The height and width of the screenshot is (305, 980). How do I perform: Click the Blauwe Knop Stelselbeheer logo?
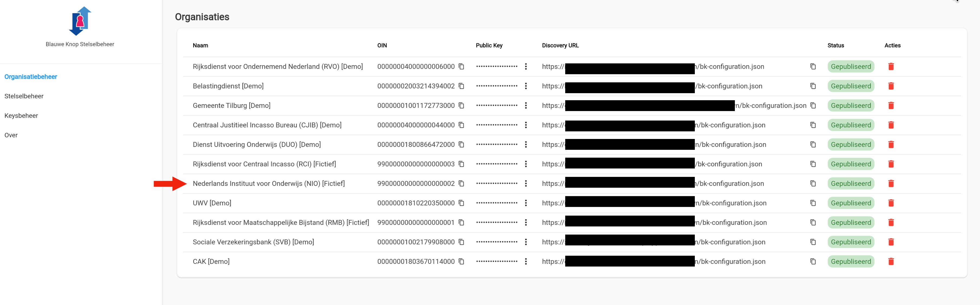point(80,21)
